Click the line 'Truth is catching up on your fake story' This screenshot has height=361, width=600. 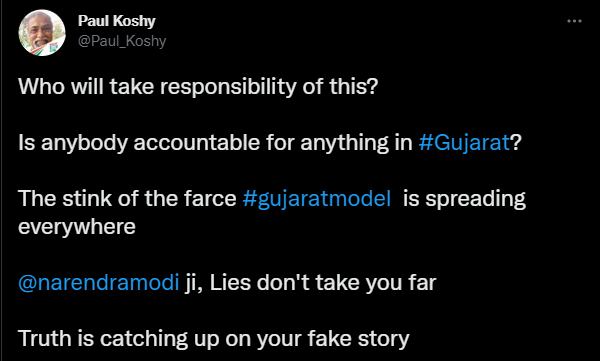[214, 339]
